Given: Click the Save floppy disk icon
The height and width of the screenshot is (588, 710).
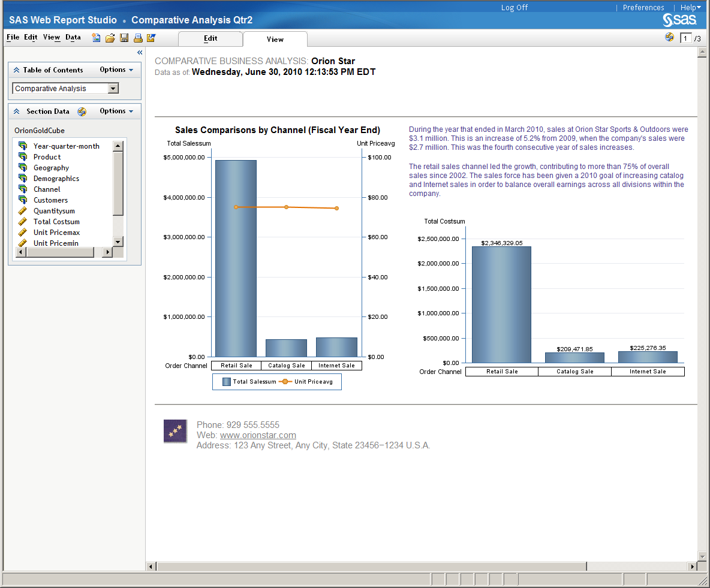Looking at the screenshot, I should (x=124, y=38).
